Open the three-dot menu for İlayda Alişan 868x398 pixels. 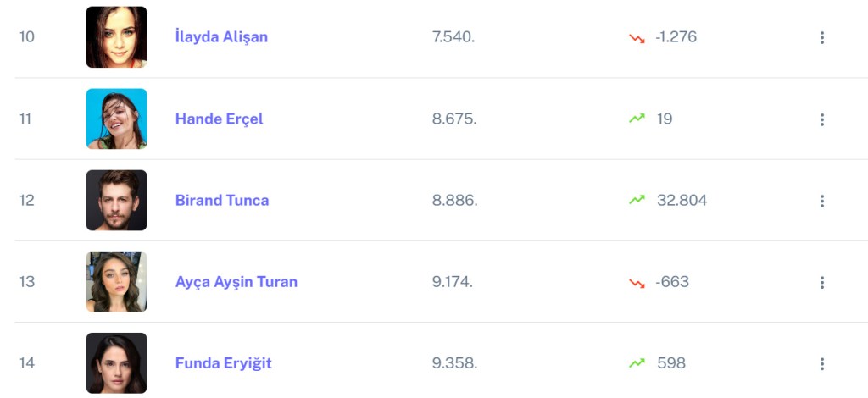(821, 38)
